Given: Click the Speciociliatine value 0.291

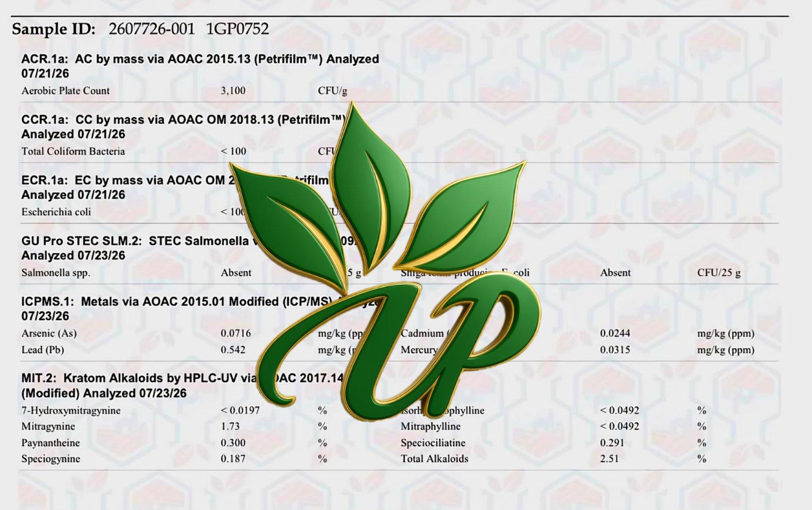Looking at the screenshot, I should point(612,442).
